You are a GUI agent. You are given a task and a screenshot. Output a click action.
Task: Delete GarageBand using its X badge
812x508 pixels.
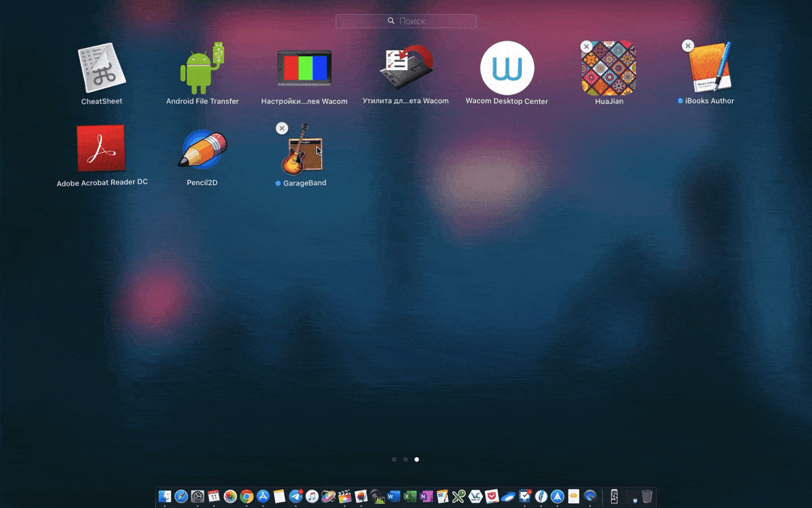[282, 128]
